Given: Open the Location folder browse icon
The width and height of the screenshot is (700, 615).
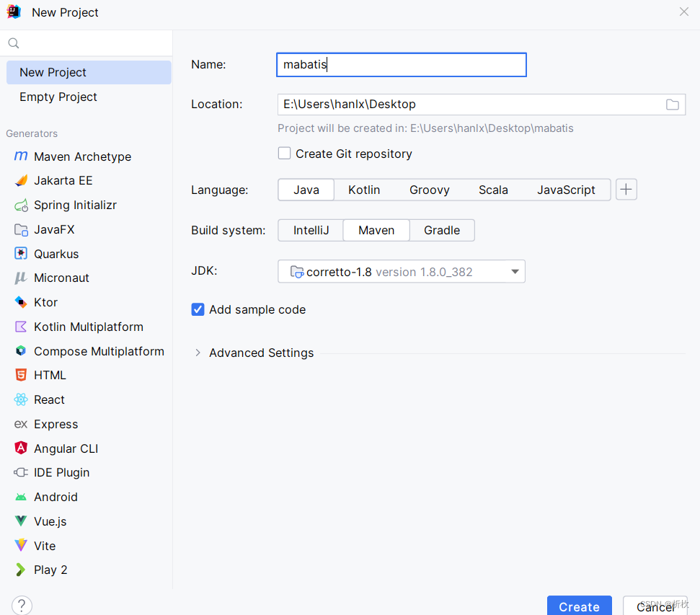Looking at the screenshot, I should click(673, 105).
